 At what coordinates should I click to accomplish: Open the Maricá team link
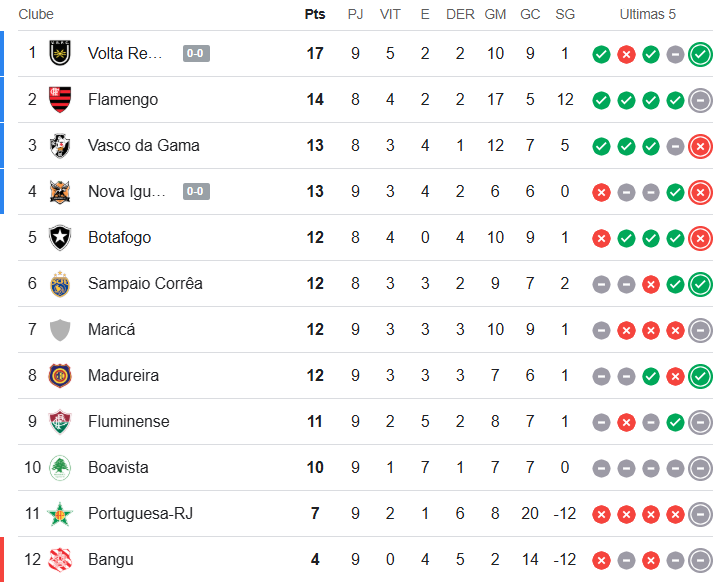[111, 329]
